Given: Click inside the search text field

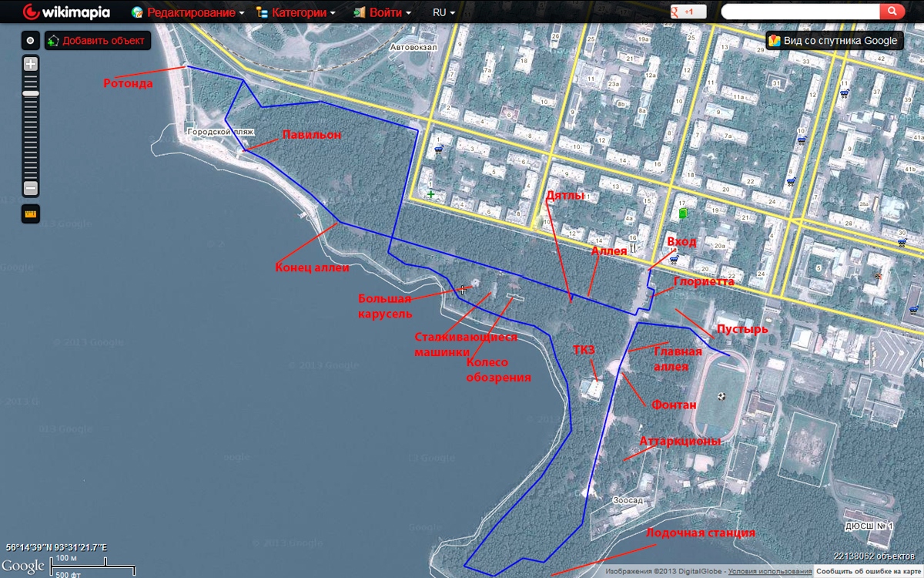Looking at the screenshot, I should [x=799, y=12].
